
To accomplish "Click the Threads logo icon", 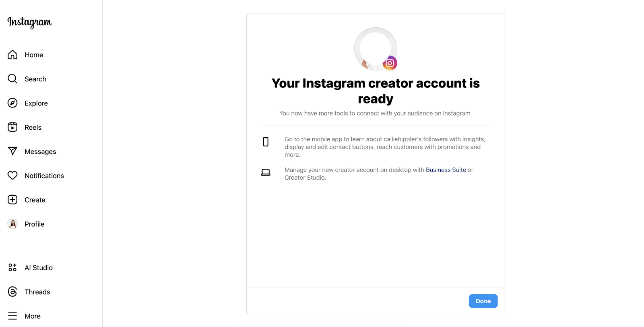I will tap(12, 292).
